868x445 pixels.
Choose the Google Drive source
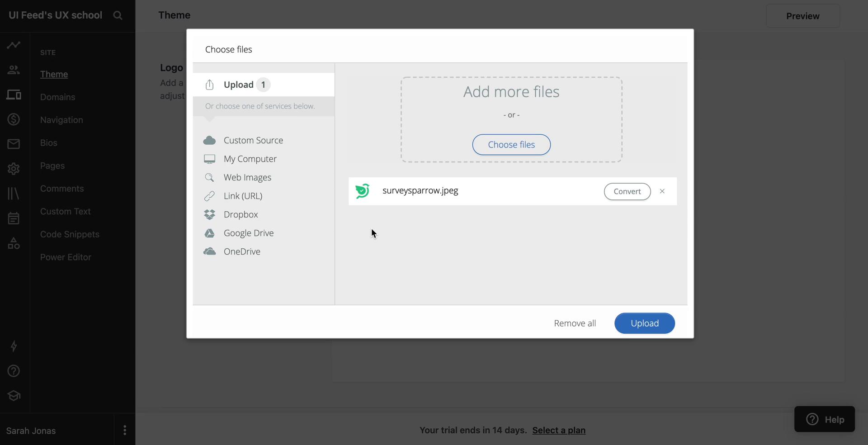click(249, 233)
